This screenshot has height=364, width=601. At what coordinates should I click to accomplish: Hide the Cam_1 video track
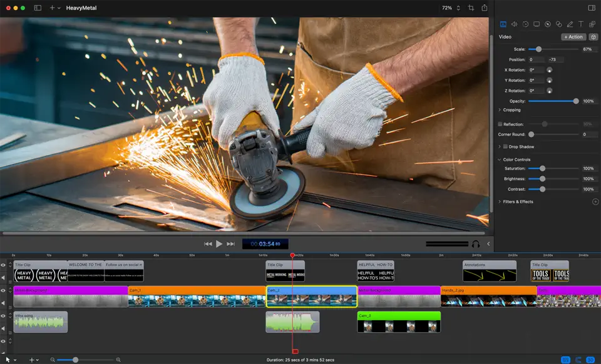(x=4, y=290)
